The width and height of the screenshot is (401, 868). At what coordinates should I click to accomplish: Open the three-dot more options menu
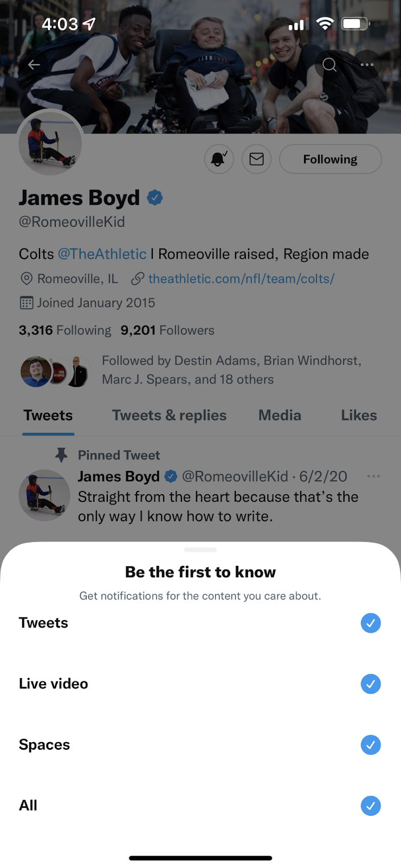pos(367,65)
